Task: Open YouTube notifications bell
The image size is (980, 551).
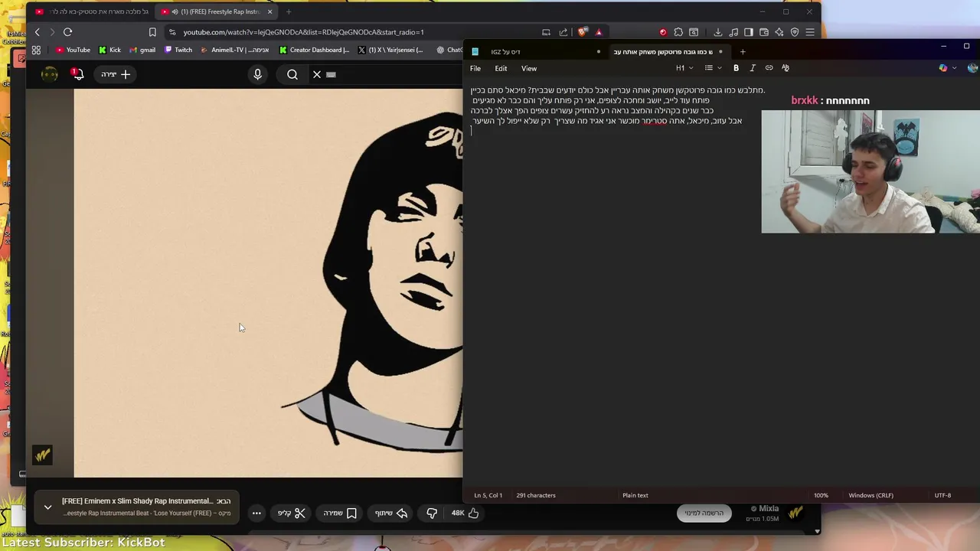Action: coord(77,74)
